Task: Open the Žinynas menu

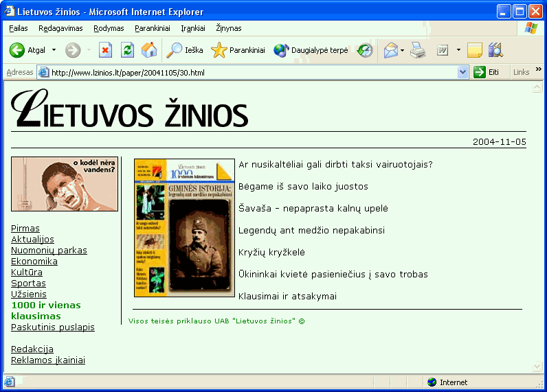Action: [229, 28]
